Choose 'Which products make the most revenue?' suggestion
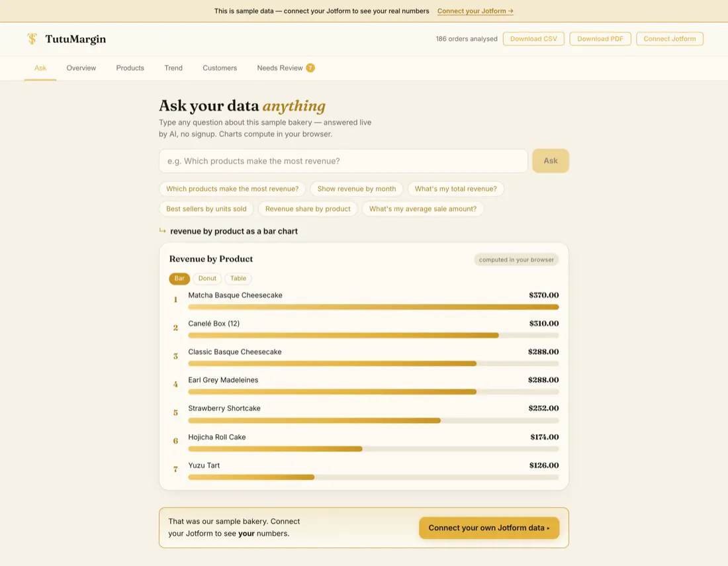Viewport: 728px width, 566px height. tap(232, 189)
